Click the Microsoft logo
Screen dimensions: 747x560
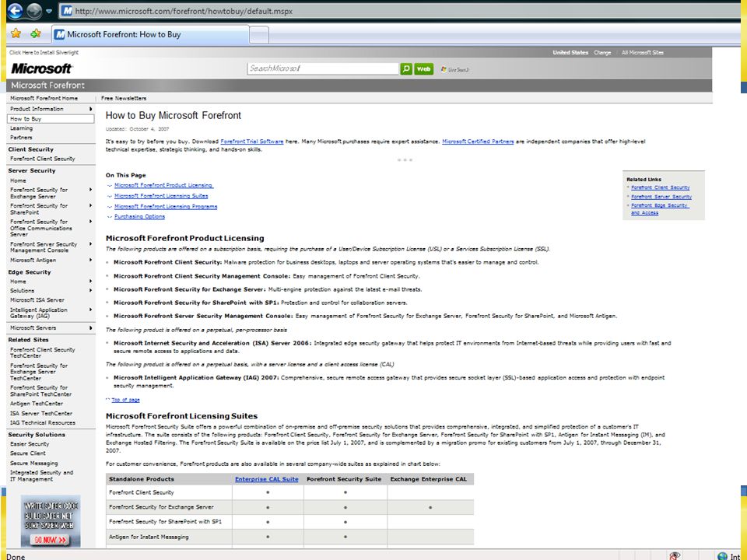coord(41,68)
